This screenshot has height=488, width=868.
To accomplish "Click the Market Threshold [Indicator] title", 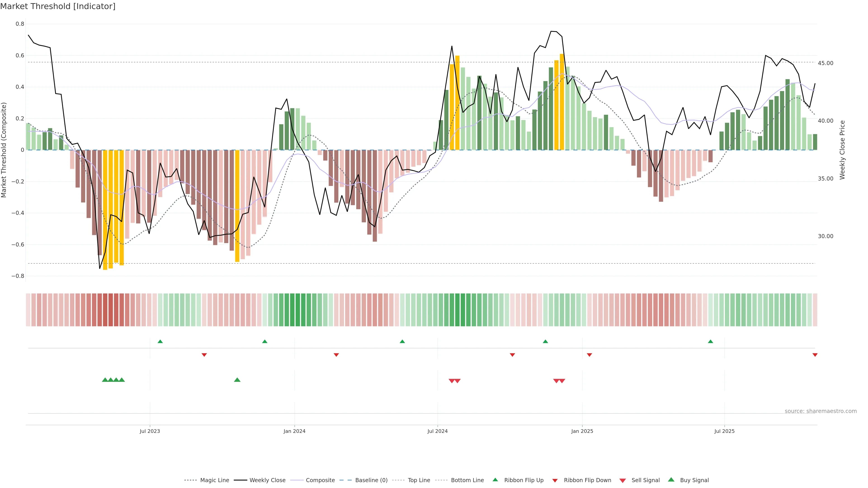I will tap(58, 6).
